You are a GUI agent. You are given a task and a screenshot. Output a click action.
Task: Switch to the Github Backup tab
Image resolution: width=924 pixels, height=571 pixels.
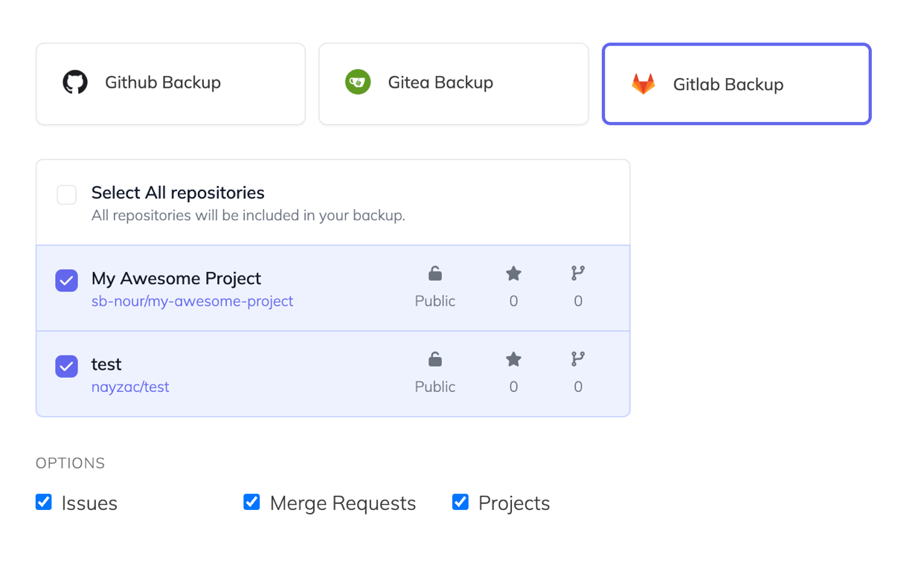tap(170, 83)
